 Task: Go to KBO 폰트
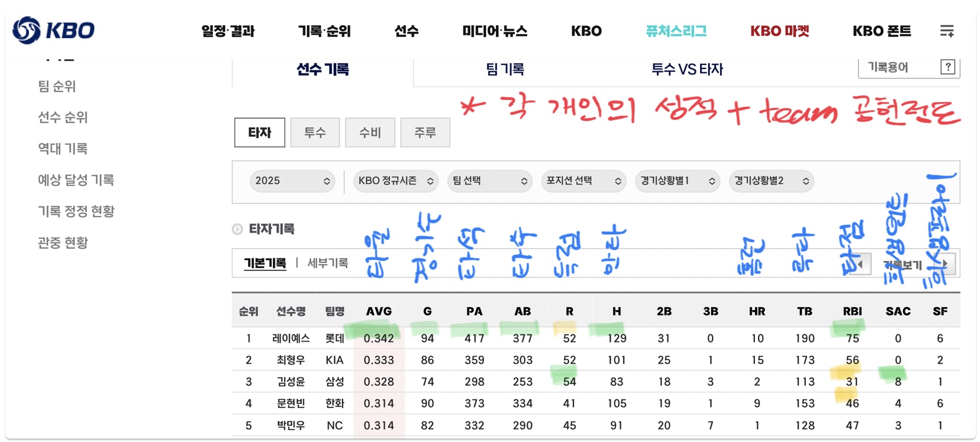(x=882, y=31)
